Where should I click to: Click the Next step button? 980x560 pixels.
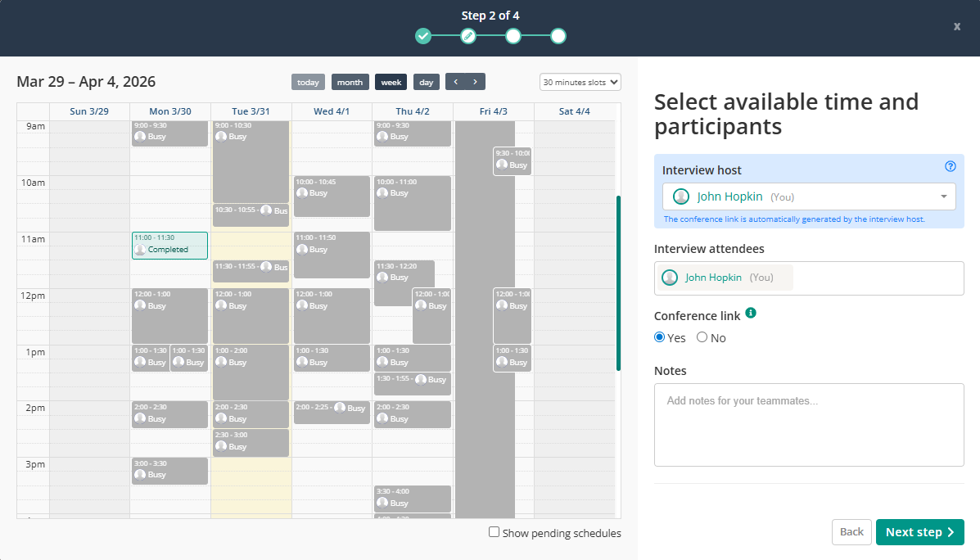click(x=919, y=532)
